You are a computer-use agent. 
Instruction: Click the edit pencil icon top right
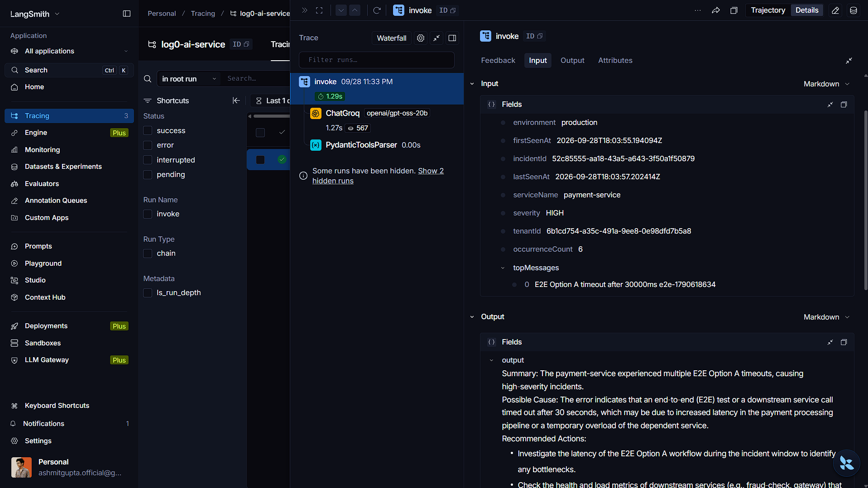tap(835, 10)
